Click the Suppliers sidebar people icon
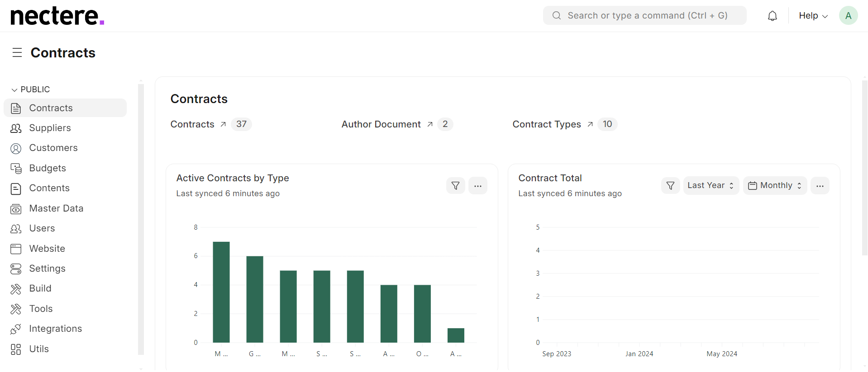 click(x=16, y=128)
